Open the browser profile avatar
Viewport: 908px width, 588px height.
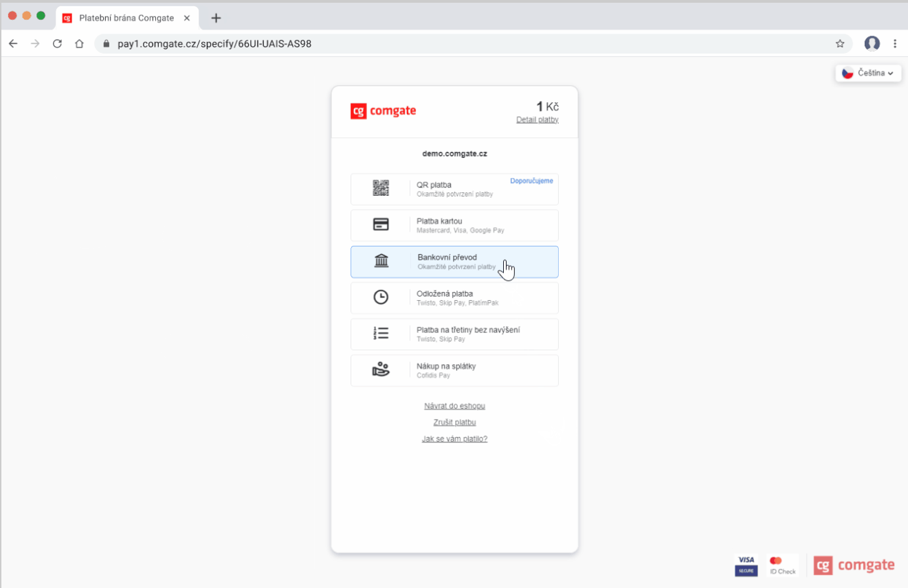tap(872, 43)
